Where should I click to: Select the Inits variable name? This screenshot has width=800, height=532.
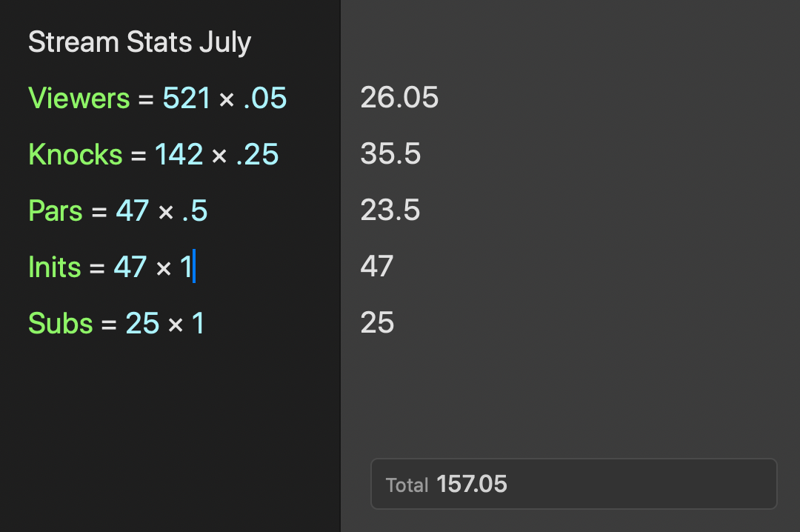(x=55, y=267)
